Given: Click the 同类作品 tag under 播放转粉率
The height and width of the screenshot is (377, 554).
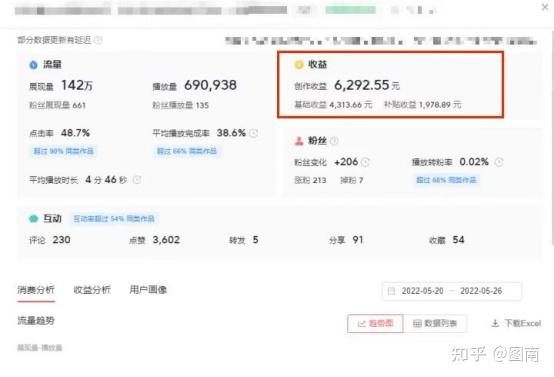Looking at the screenshot, I should 446,180.
